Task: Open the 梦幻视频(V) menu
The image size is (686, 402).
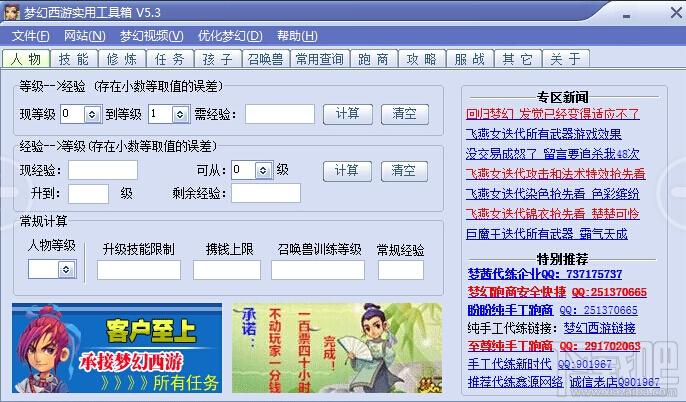Action: (152, 36)
